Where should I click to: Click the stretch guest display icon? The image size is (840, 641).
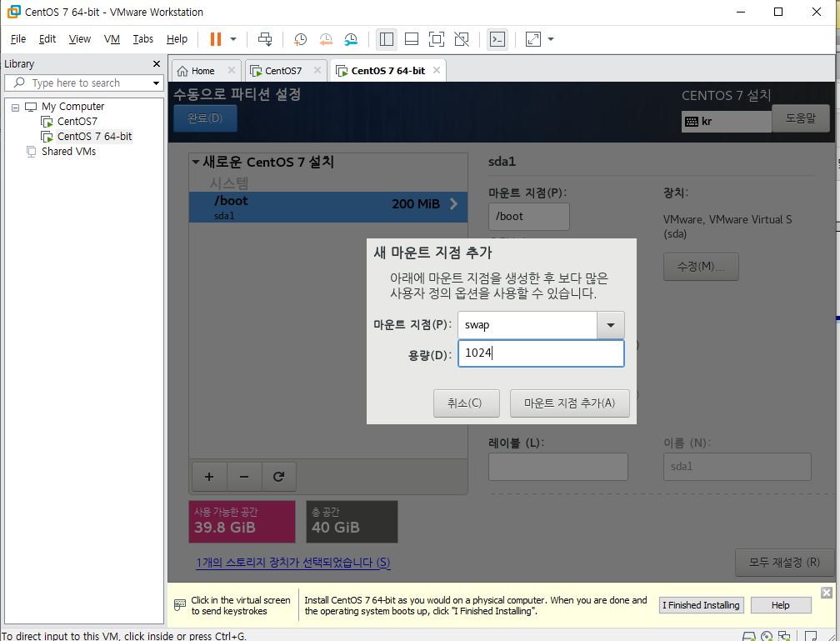(x=533, y=39)
